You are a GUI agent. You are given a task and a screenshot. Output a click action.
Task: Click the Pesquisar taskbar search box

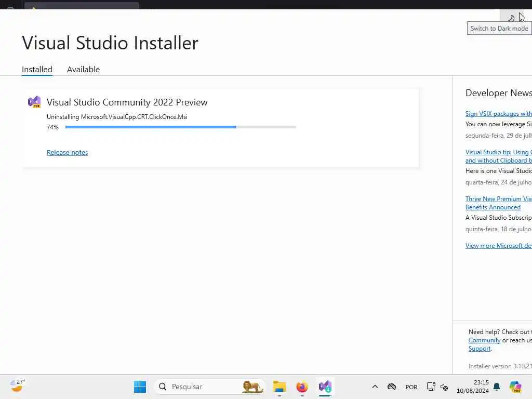click(x=209, y=387)
